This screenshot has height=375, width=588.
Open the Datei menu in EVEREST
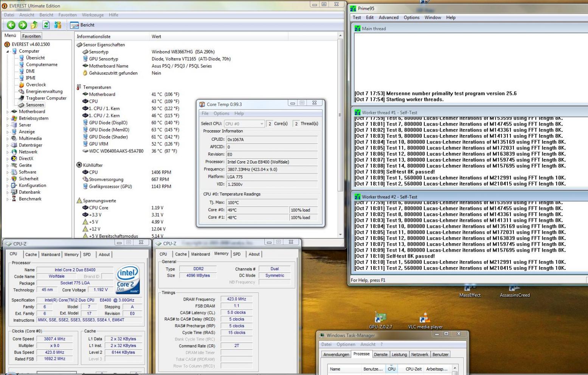pyautogui.click(x=9, y=15)
